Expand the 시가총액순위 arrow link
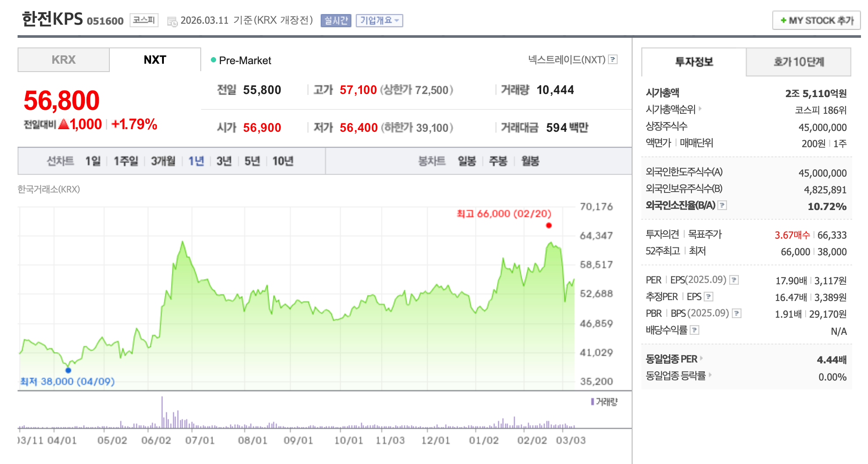This screenshot has width=868, height=464. 700,109
